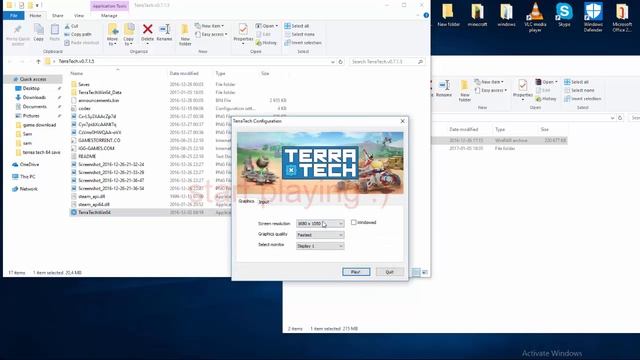
Task: Select the Share ribbon tab
Action: point(58,16)
